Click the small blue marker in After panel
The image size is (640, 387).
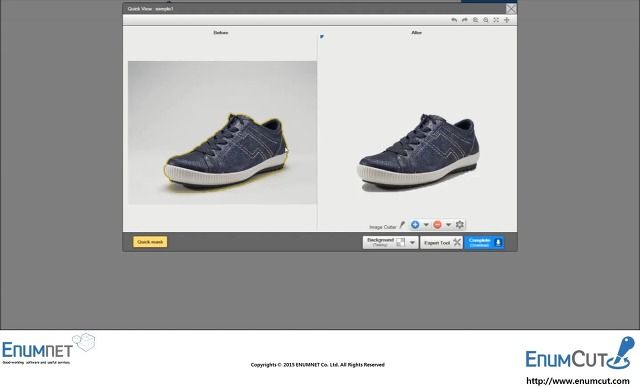coord(322,37)
